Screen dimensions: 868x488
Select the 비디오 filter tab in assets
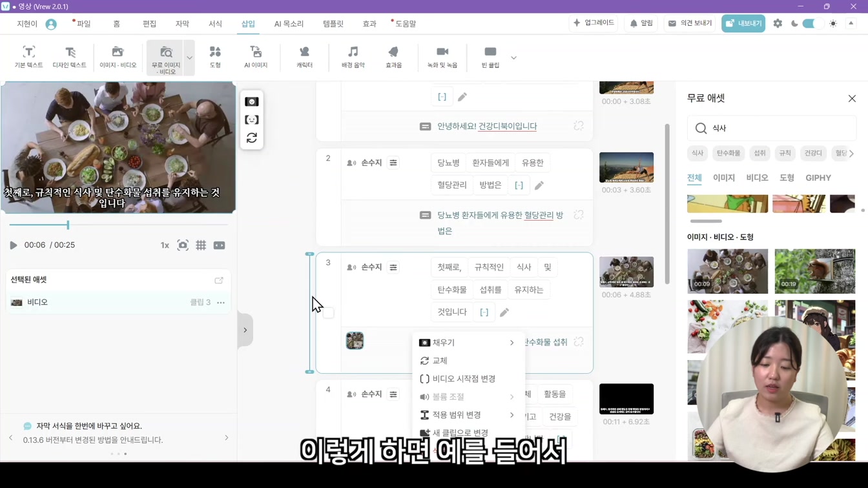click(x=757, y=178)
